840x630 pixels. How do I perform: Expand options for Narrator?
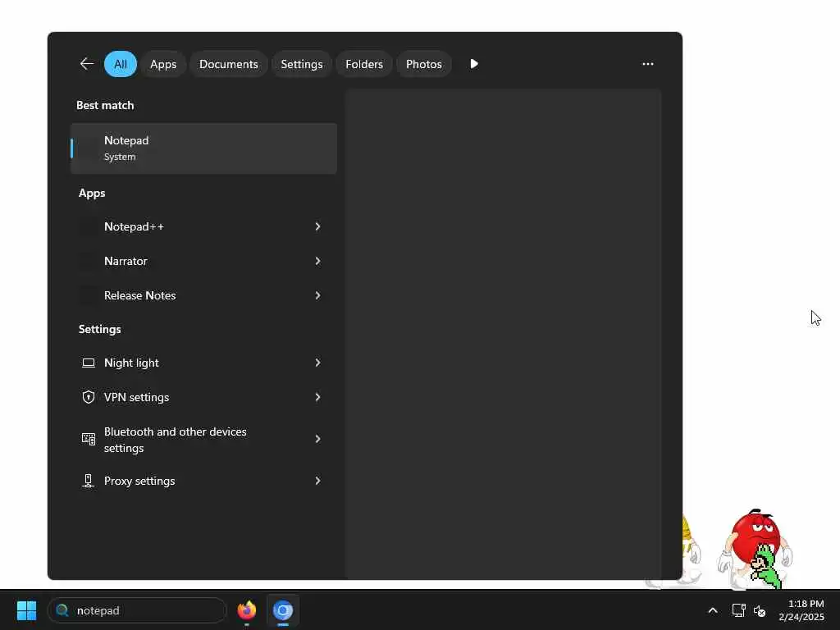pyautogui.click(x=317, y=261)
